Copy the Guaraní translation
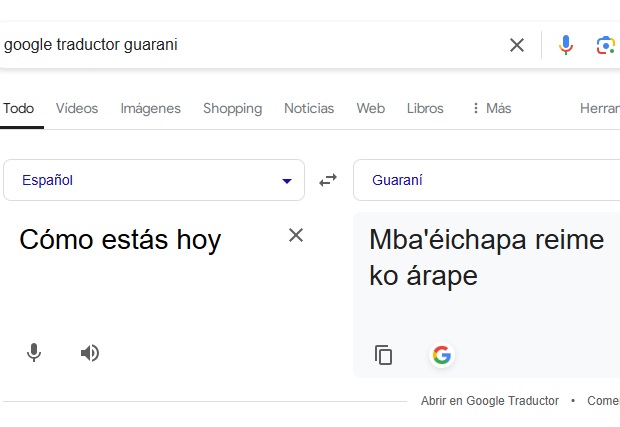The height and width of the screenshot is (427, 620). pyautogui.click(x=383, y=355)
